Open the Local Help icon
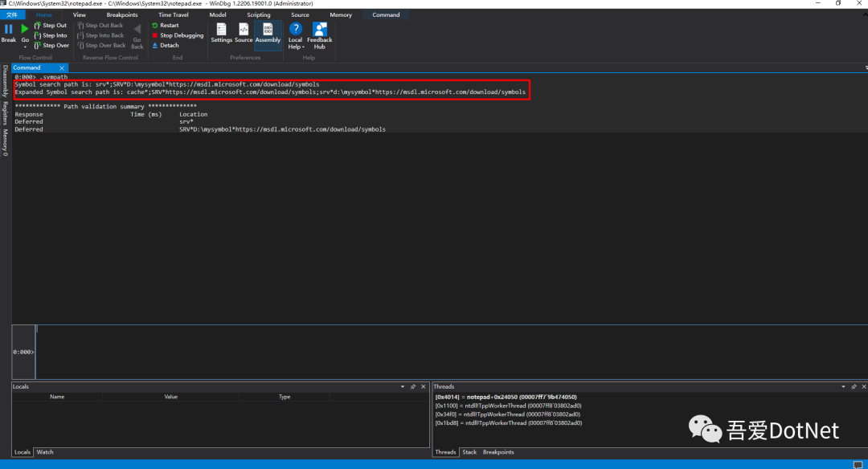 296,29
